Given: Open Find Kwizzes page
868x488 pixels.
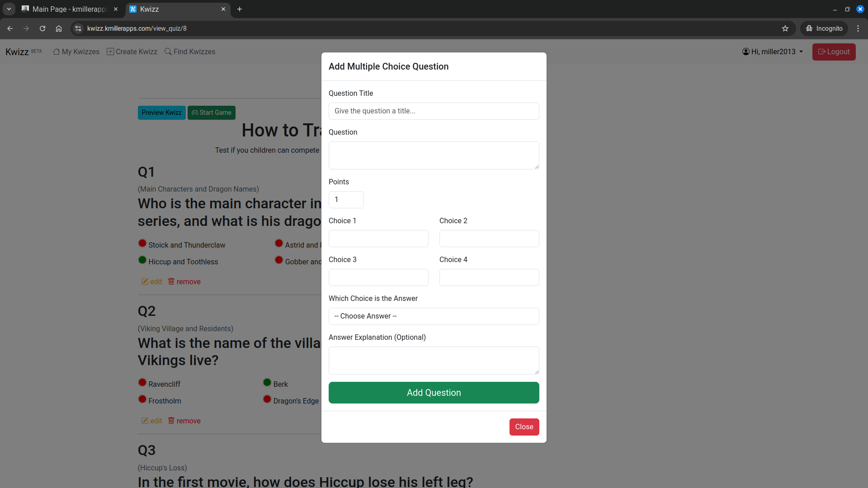Looking at the screenshot, I should pyautogui.click(x=190, y=52).
